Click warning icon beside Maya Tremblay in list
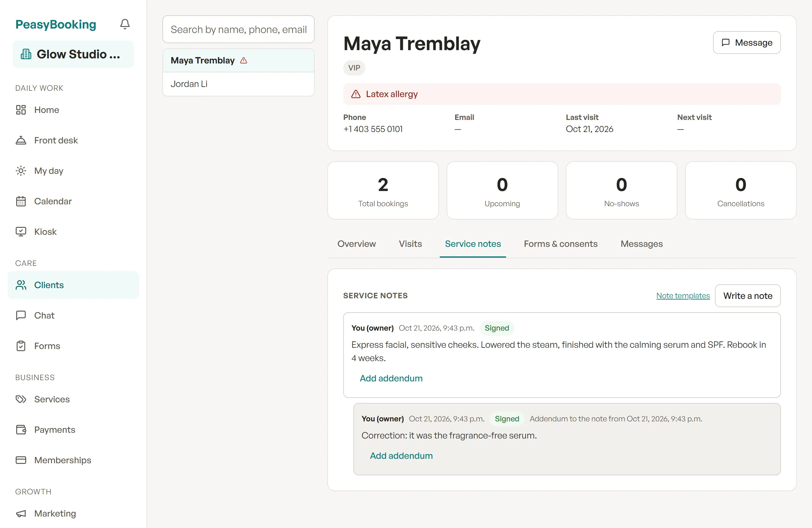Viewport: 812px width, 528px height. click(244, 60)
